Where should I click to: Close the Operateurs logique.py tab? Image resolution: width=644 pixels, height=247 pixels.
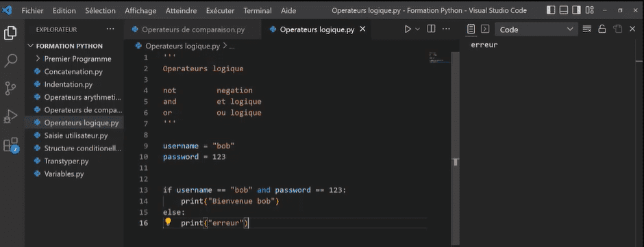(362, 29)
